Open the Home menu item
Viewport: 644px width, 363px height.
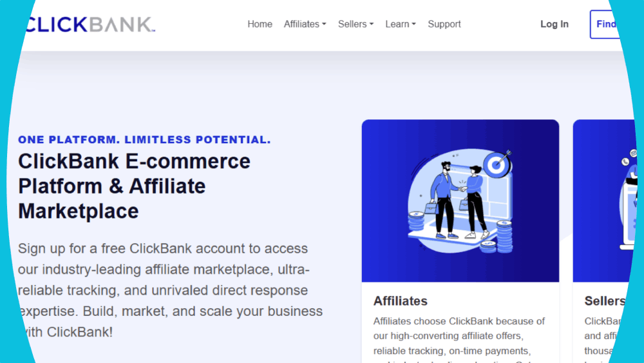pyautogui.click(x=260, y=25)
